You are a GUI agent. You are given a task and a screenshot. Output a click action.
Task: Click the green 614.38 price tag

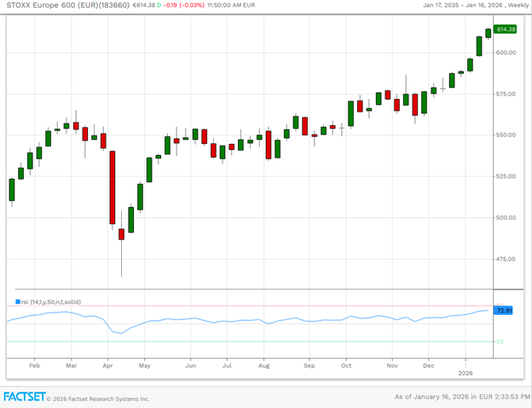(x=506, y=30)
